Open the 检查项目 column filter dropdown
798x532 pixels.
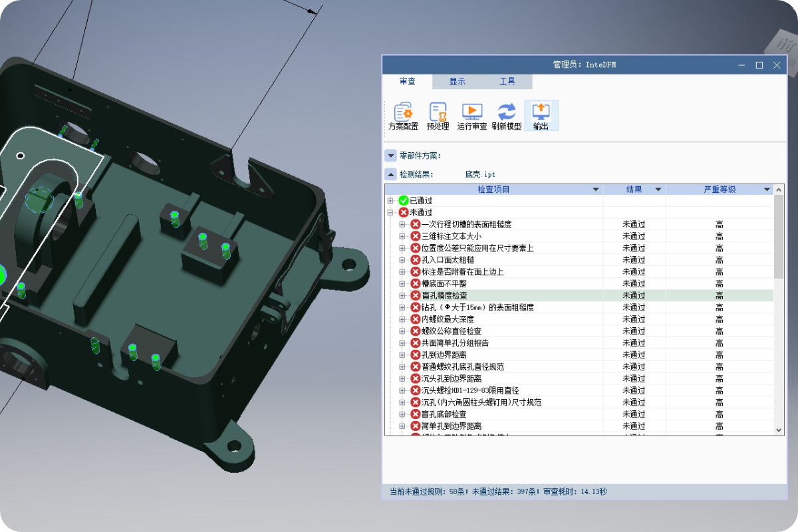596,190
